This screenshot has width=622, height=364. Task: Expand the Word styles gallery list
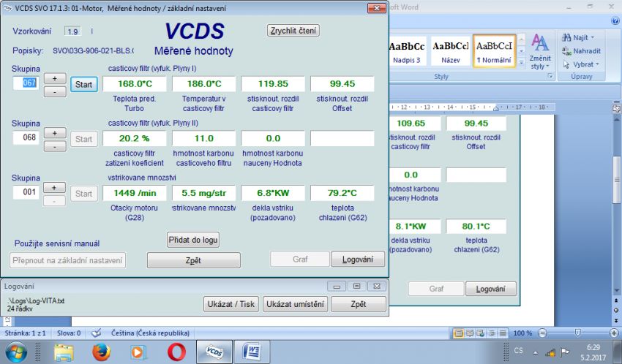pyautogui.click(x=522, y=64)
